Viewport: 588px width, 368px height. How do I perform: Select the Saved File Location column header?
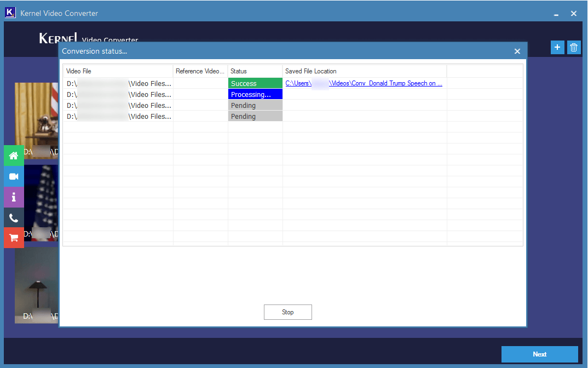(365, 71)
